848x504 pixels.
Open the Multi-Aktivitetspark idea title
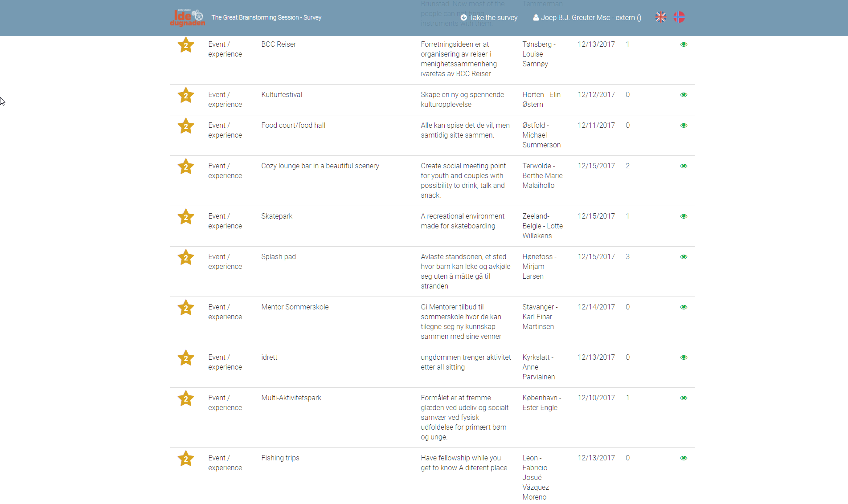pos(291,398)
